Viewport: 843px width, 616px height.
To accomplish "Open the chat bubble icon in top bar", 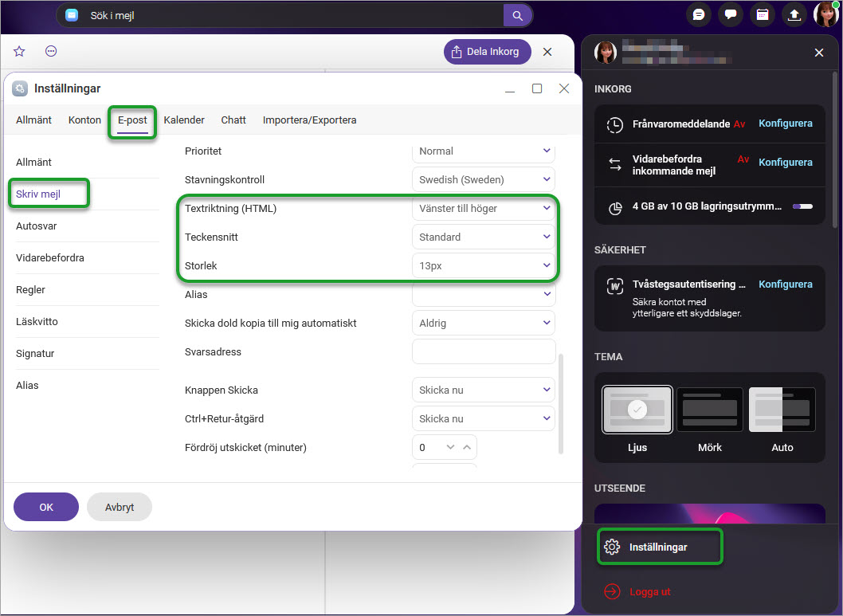I will 699,15.
